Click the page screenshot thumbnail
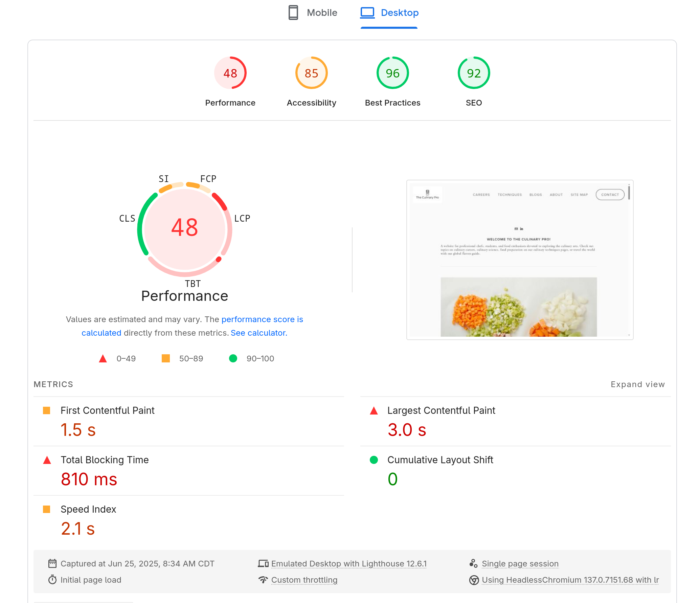 click(x=520, y=260)
